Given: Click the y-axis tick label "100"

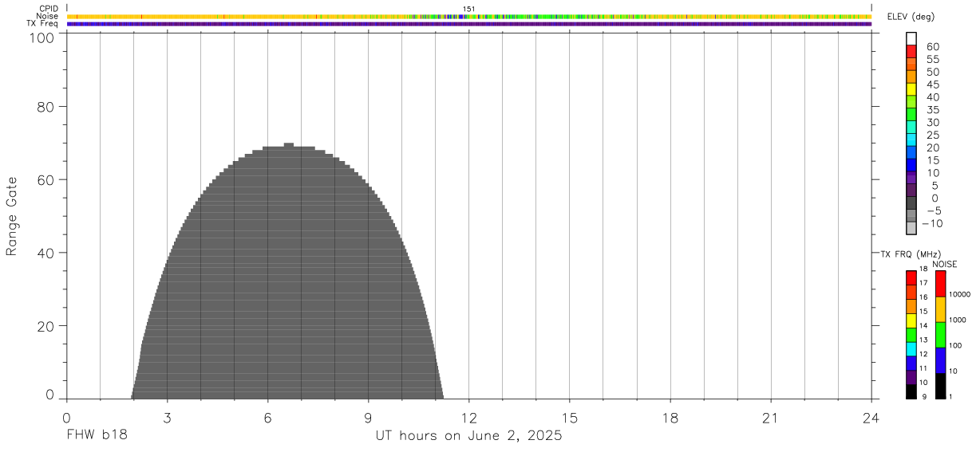Looking at the screenshot, I should pos(43,37).
